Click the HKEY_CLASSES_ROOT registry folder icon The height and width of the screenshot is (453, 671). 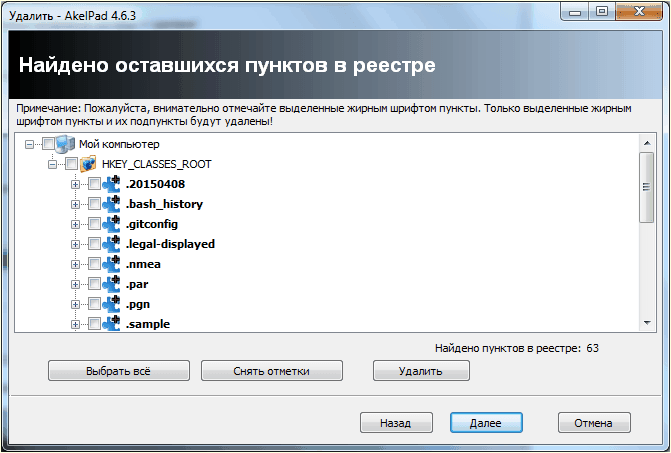click(88, 164)
